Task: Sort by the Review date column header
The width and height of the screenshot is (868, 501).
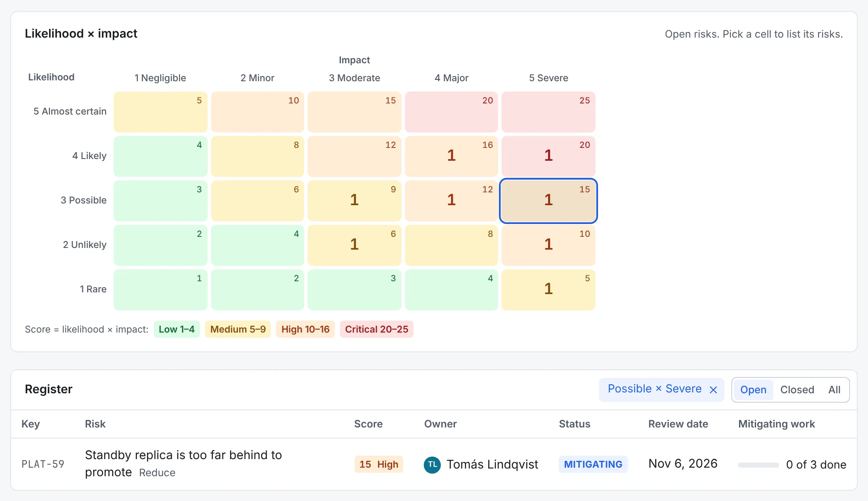Action: [x=678, y=424]
